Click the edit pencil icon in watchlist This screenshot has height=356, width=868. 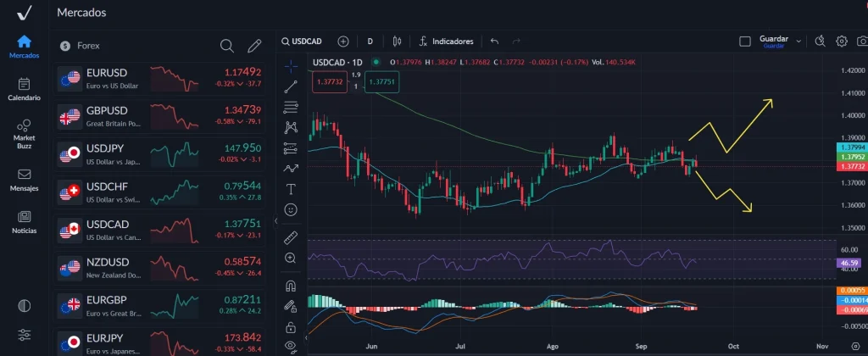(253, 46)
